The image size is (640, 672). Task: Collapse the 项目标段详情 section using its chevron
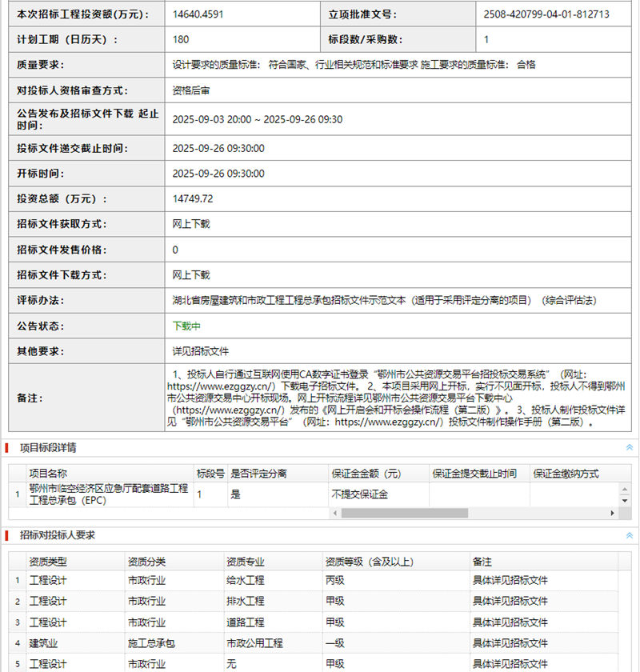[629, 447]
